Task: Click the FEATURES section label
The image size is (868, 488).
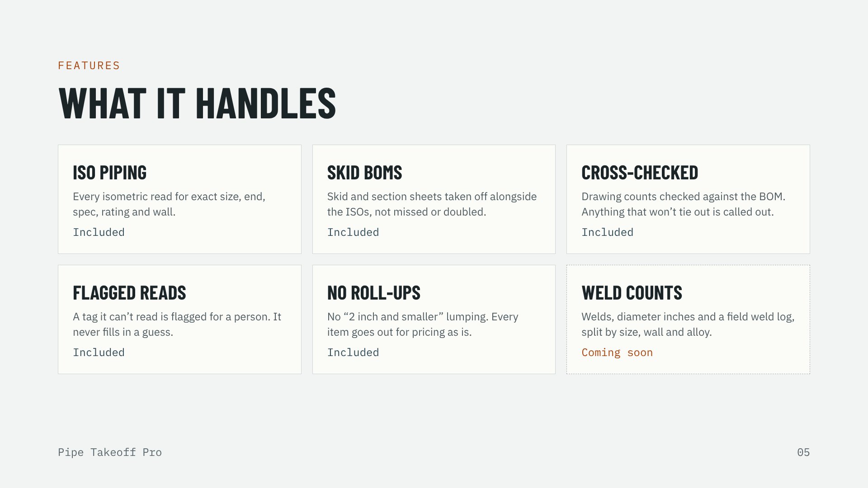Action: point(89,66)
